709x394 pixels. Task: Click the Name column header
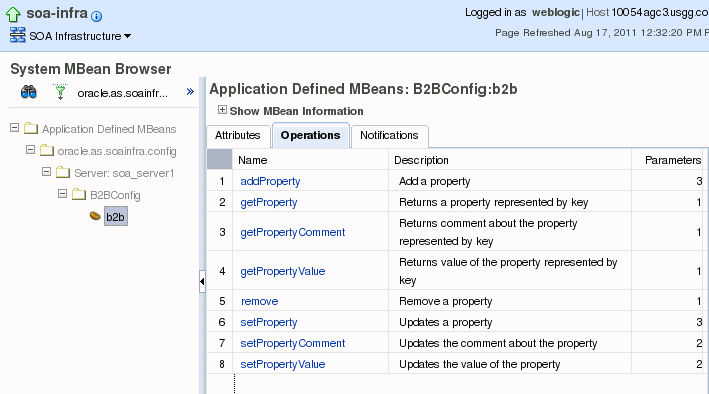pos(310,160)
